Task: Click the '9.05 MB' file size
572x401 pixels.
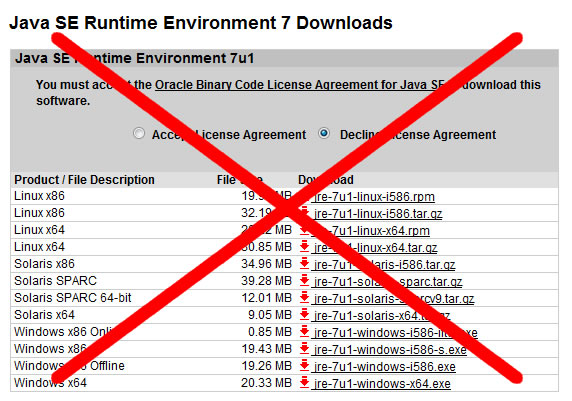Action: [x=270, y=315]
